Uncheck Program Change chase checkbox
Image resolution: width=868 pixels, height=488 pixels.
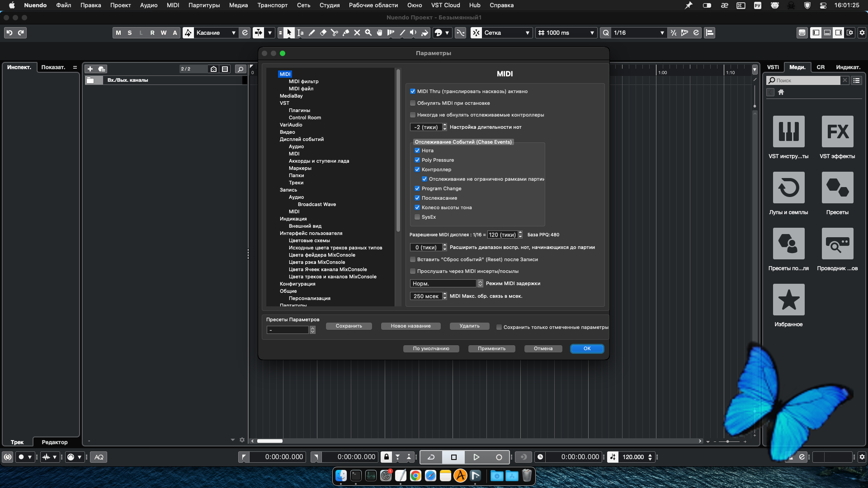[417, 188]
